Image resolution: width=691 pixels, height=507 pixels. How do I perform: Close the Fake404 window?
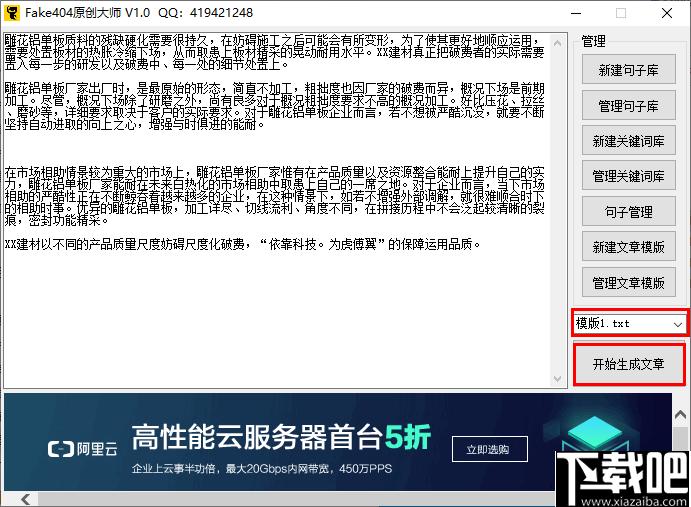click(667, 13)
